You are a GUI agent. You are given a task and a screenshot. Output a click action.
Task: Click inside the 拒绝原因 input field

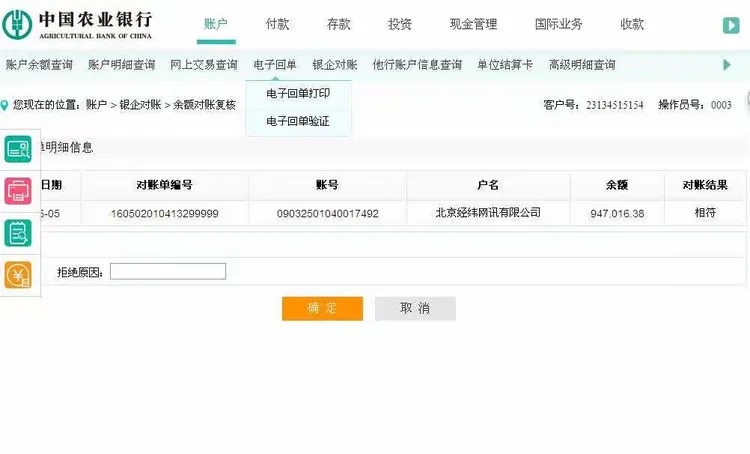click(168, 271)
